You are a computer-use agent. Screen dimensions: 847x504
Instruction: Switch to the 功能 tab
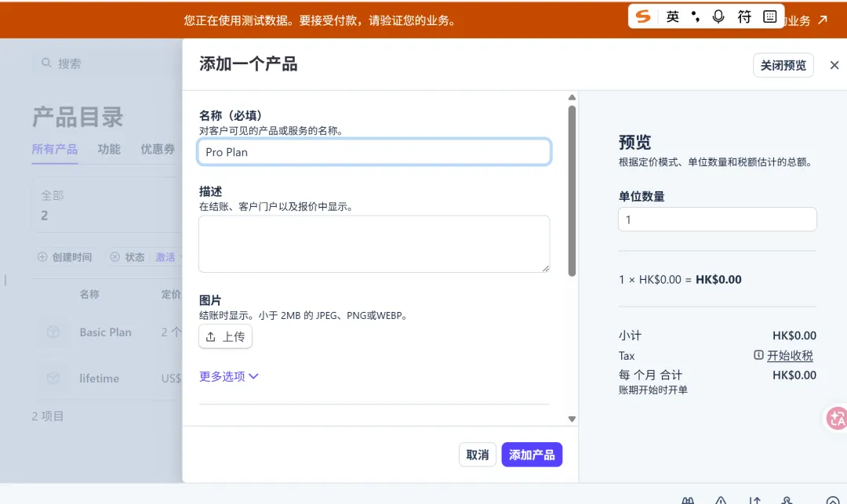click(109, 149)
